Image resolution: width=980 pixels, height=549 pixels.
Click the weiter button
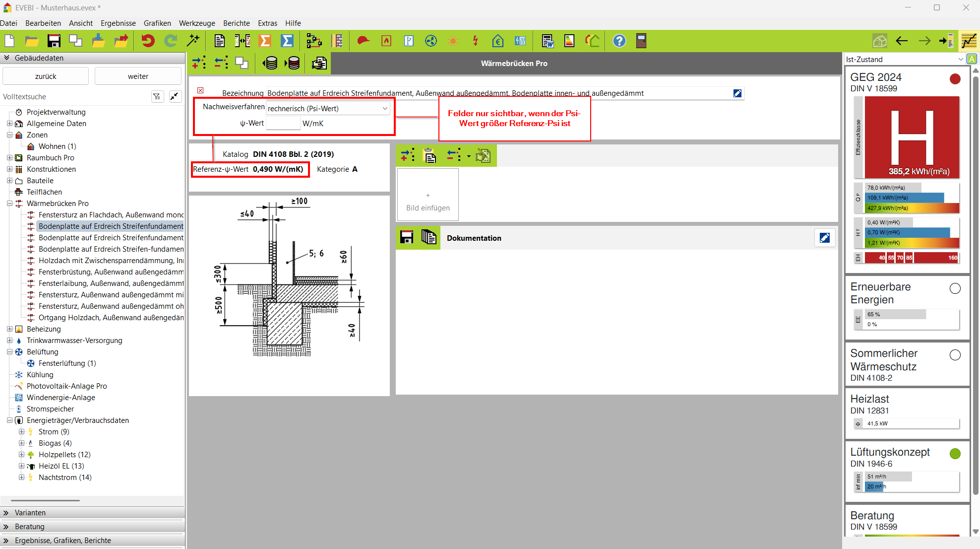click(138, 76)
